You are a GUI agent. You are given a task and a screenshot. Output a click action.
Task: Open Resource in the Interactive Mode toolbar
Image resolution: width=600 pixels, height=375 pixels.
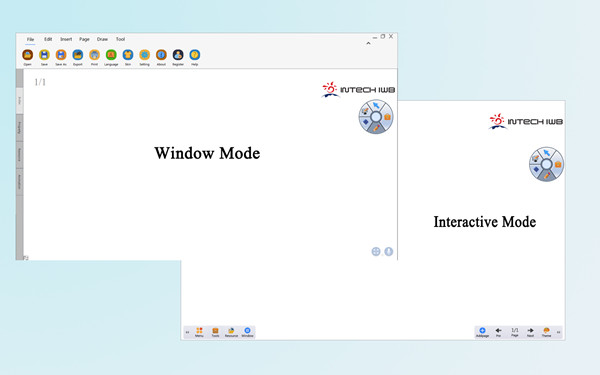(231, 332)
